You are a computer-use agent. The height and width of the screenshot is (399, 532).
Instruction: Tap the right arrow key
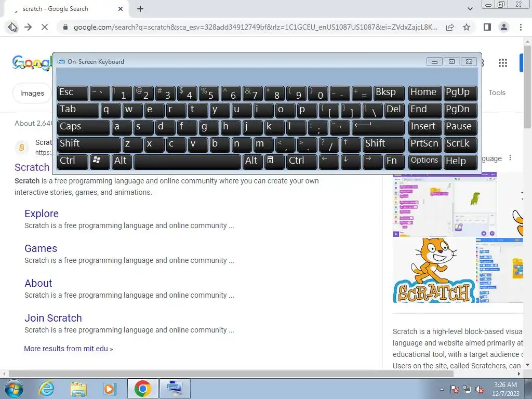coord(372,161)
